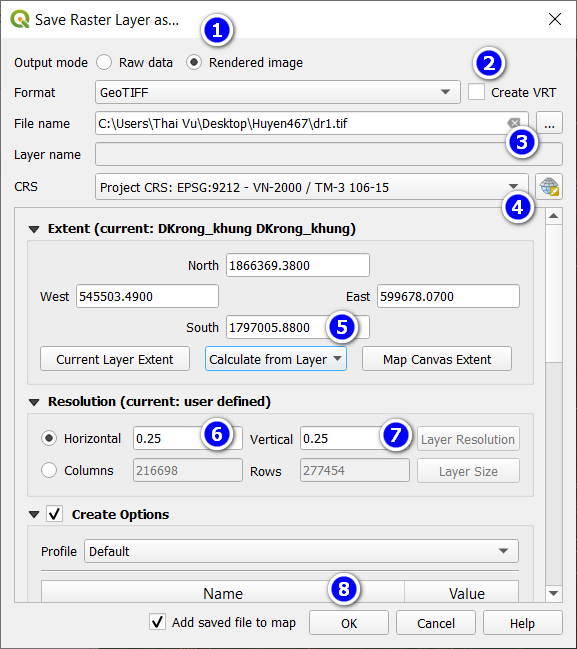Select Rendered image output mode
This screenshot has height=649, width=577.
pos(194,62)
